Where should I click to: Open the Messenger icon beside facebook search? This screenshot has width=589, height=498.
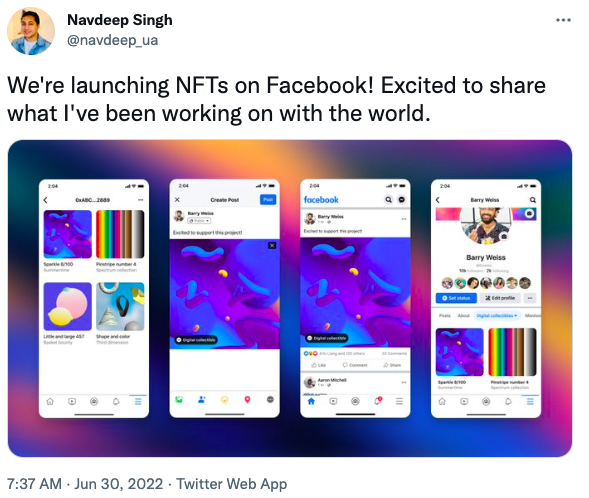pos(402,199)
